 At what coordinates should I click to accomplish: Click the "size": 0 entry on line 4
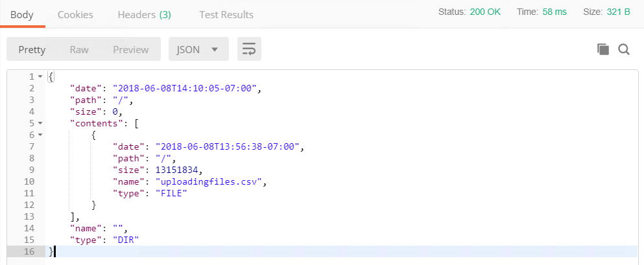97,111
